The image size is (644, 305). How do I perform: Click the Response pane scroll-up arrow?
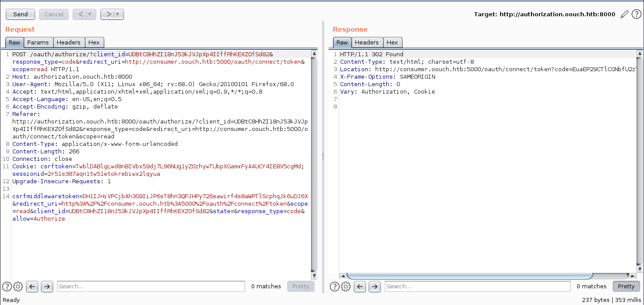pyautogui.click(x=640, y=54)
